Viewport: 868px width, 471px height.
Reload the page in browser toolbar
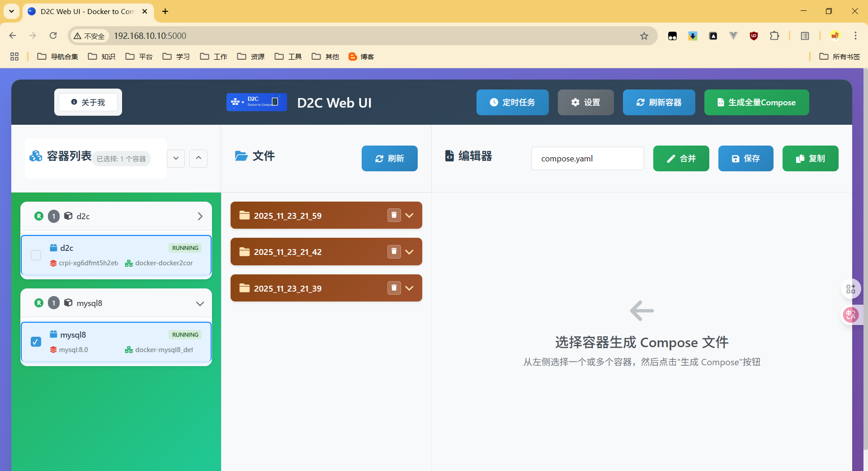[x=53, y=36]
